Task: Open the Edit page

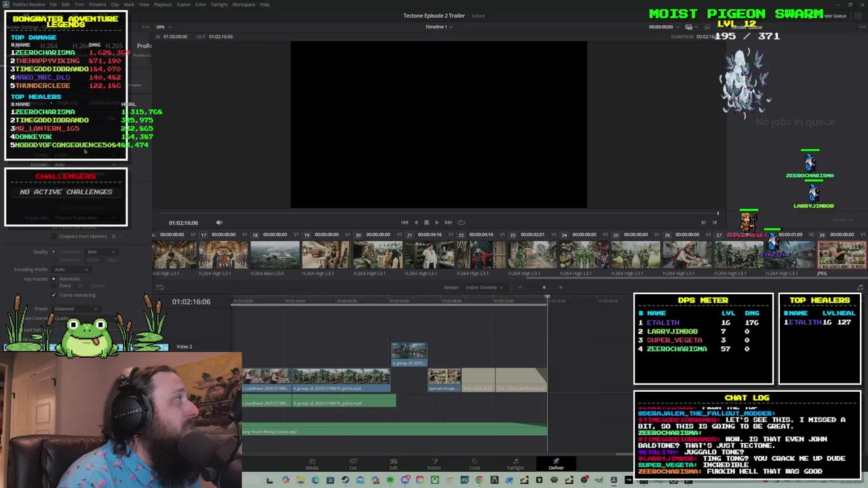Action: click(x=393, y=464)
